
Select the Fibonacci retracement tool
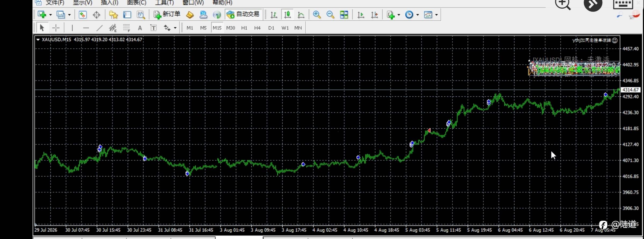point(126,28)
